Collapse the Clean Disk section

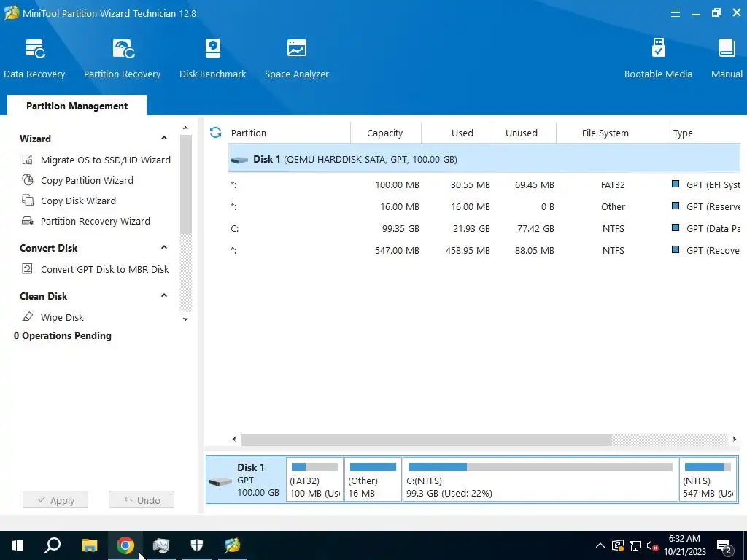[164, 296]
